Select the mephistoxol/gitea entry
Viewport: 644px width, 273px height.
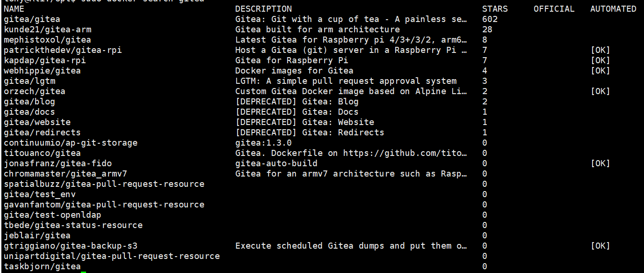47,40
